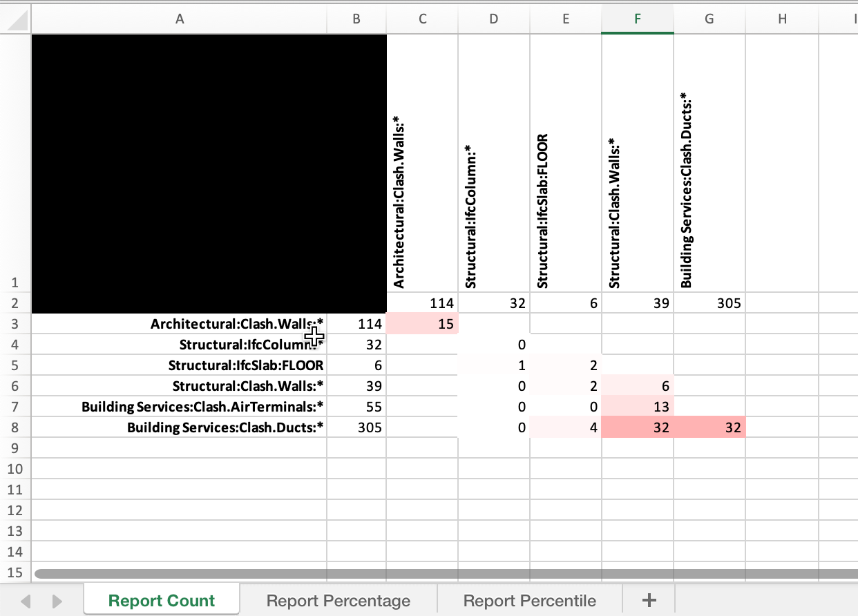Select column A by clicking its header
858x616 pixels.
180,19
